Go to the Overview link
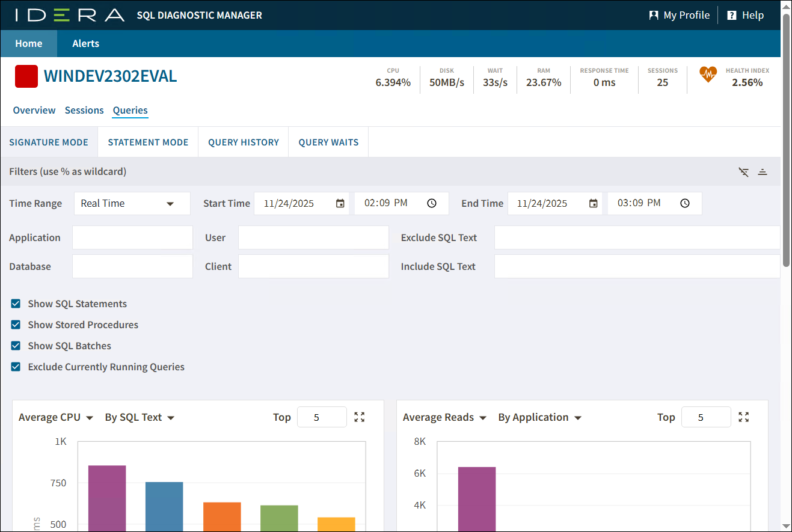This screenshot has width=792, height=532. pyautogui.click(x=34, y=110)
